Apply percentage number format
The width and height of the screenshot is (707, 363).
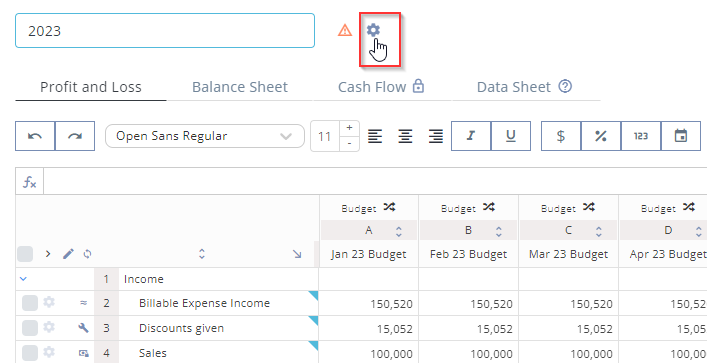pyautogui.click(x=601, y=136)
